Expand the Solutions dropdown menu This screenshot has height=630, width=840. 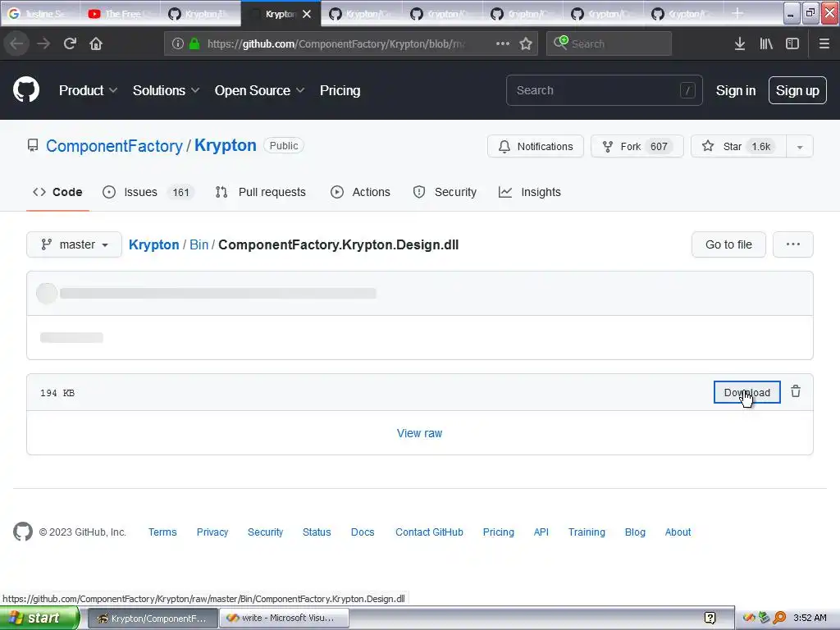click(x=166, y=90)
